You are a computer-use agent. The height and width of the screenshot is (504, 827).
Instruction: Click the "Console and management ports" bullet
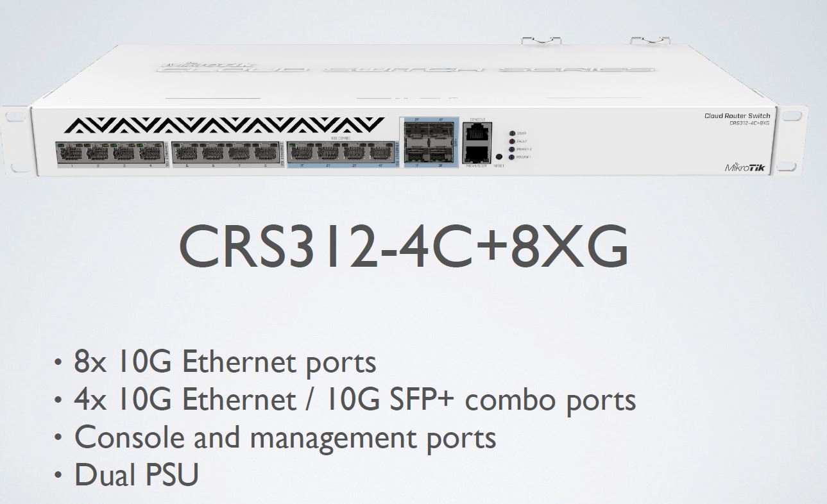point(286,438)
